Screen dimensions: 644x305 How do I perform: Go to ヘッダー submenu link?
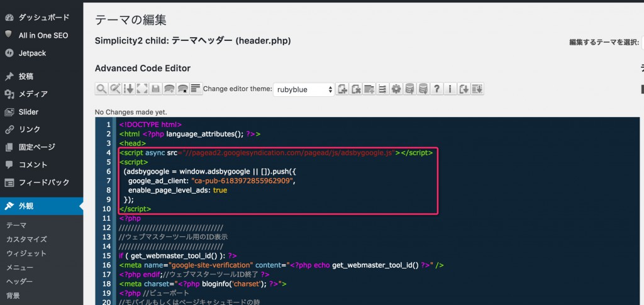coord(19,282)
